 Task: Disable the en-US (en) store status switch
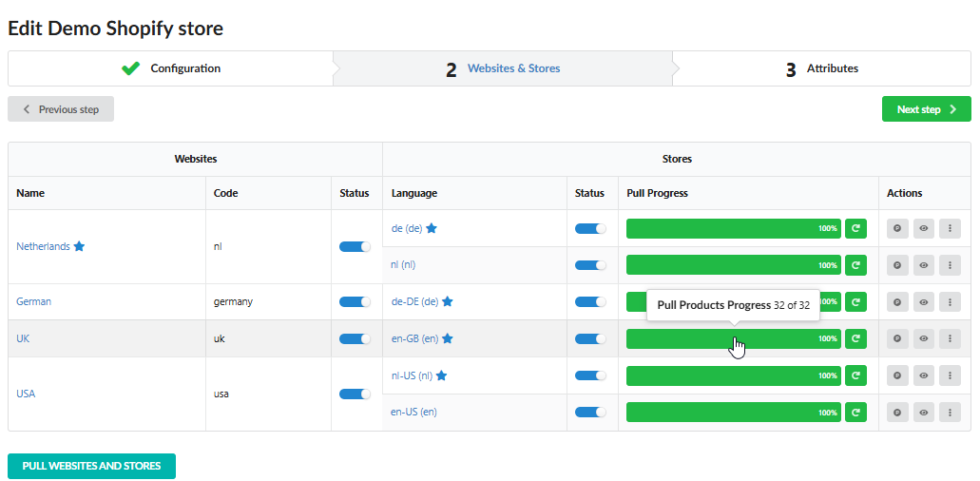tap(590, 413)
